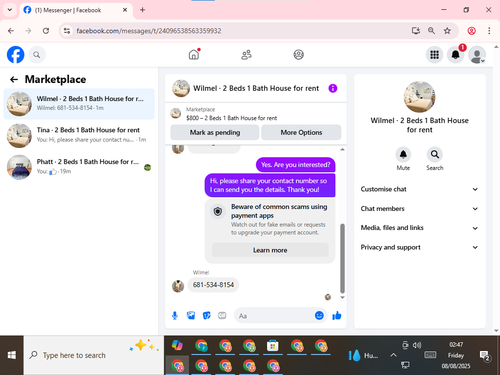Click the Mark as pending button
The height and width of the screenshot is (375, 500).
click(x=215, y=132)
